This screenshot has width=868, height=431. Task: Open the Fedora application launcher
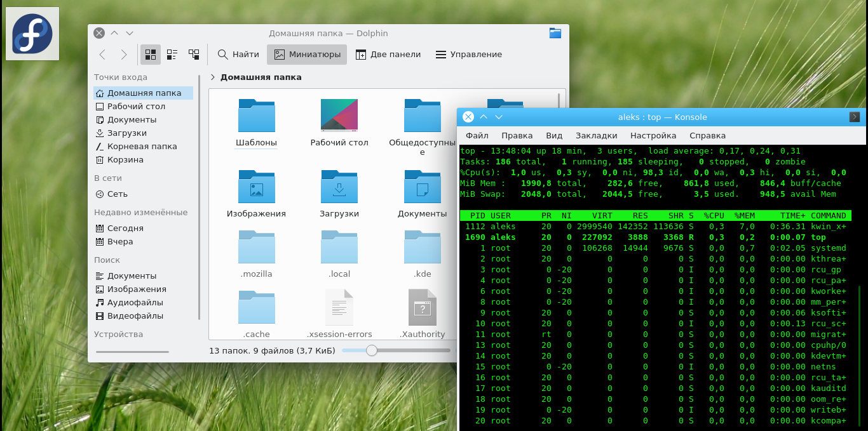coord(32,34)
